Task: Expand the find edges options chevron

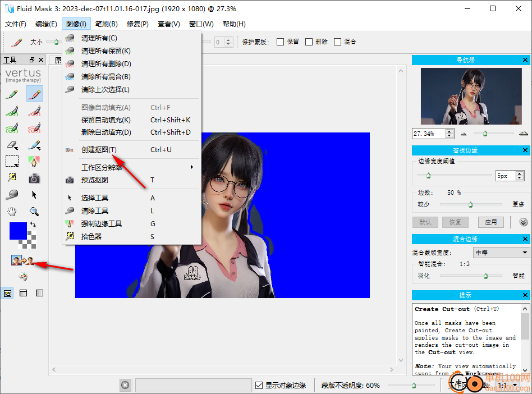Action: 523,222
